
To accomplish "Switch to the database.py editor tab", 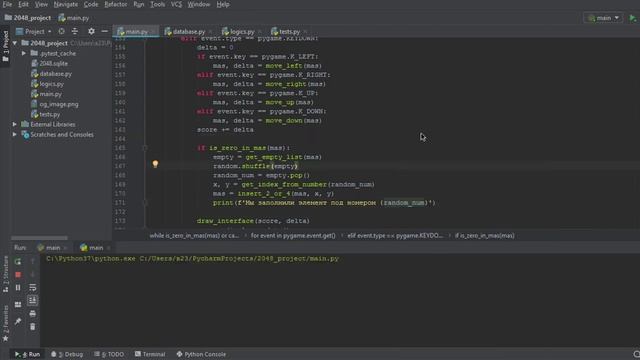I will click(188, 32).
